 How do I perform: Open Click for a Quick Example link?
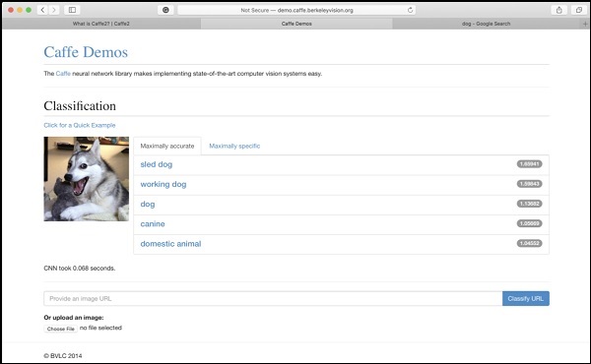click(80, 125)
